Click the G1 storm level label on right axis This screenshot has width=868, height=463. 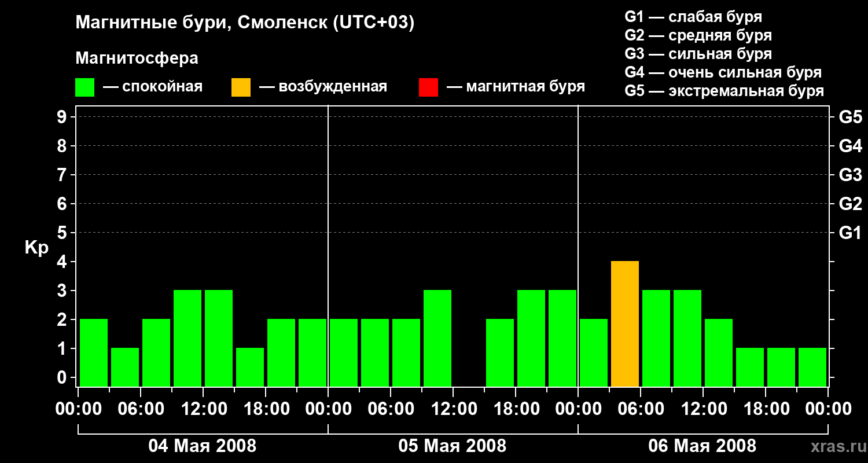(x=850, y=233)
